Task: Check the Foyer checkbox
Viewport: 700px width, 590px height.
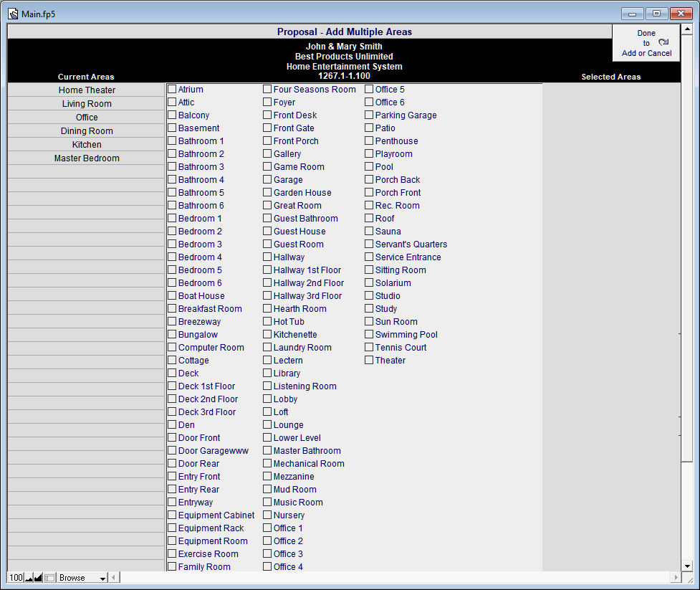Action: click(x=267, y=102)
